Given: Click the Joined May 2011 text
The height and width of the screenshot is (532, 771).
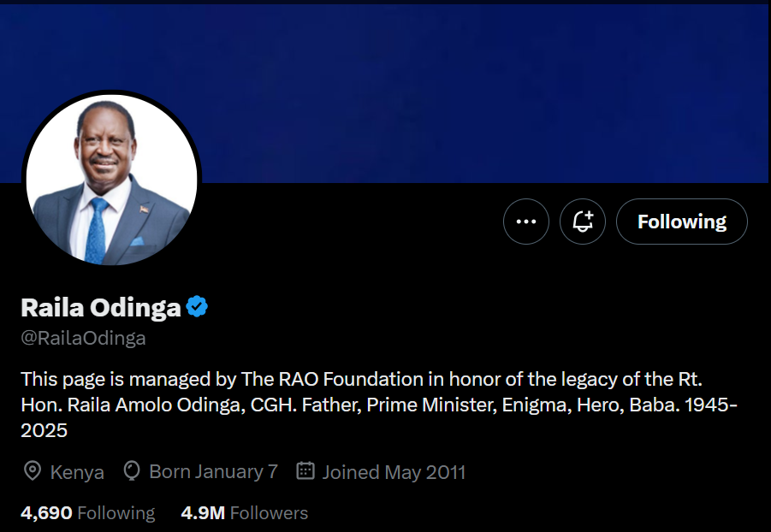Looking at the screenshot, I should coord(394,471).
